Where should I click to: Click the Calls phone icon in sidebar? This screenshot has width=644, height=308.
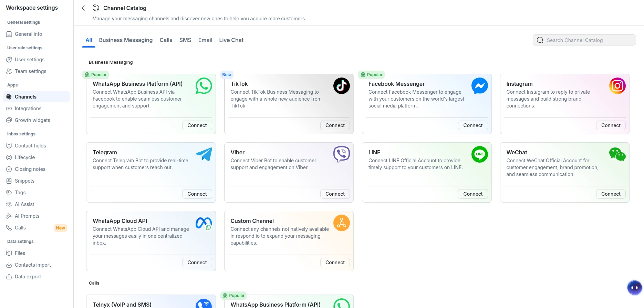click(x=9, y=228)
